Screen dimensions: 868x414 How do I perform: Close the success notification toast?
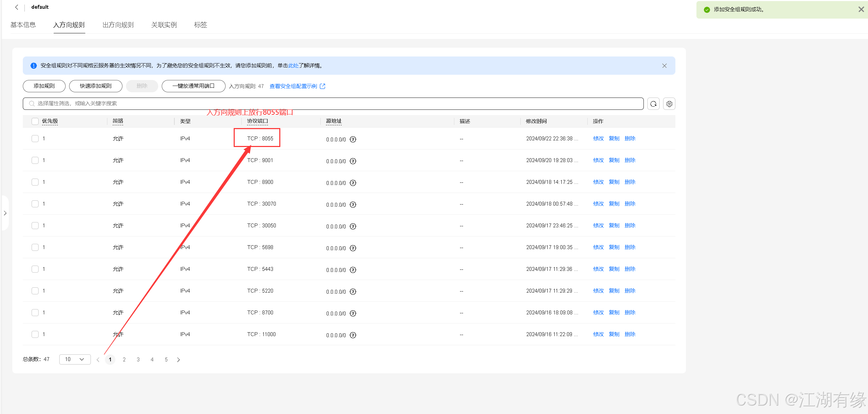pyautogui.click(x=861, y=9)
